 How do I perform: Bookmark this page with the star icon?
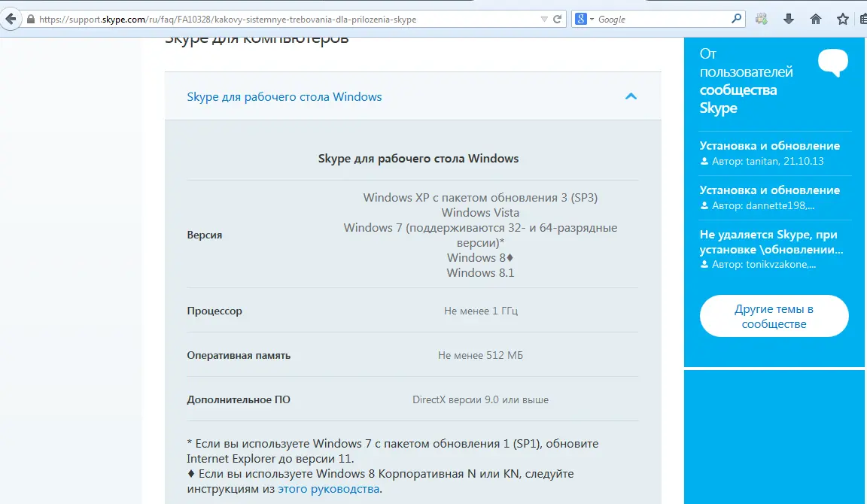coord(843,20)
